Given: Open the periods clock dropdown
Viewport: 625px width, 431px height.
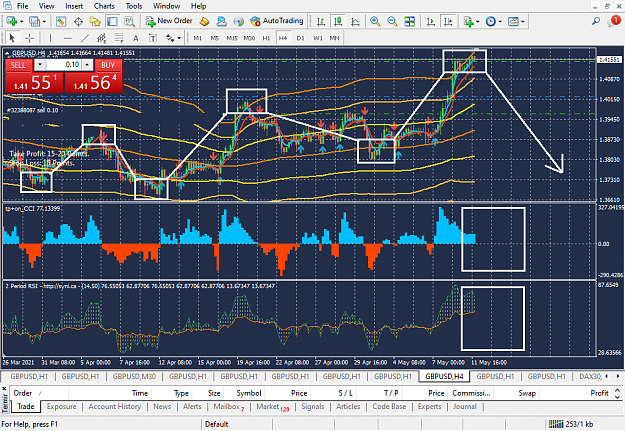Looking at the screenshot, I should coord(493,21).
